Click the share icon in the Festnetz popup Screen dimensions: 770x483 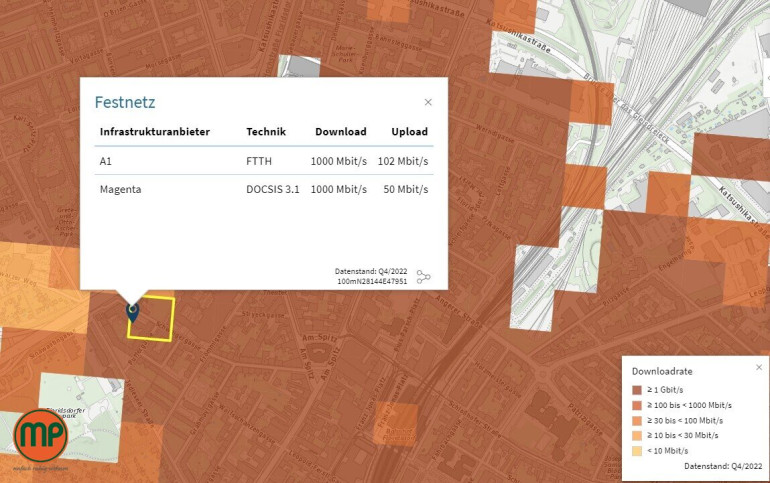point(424,277)
